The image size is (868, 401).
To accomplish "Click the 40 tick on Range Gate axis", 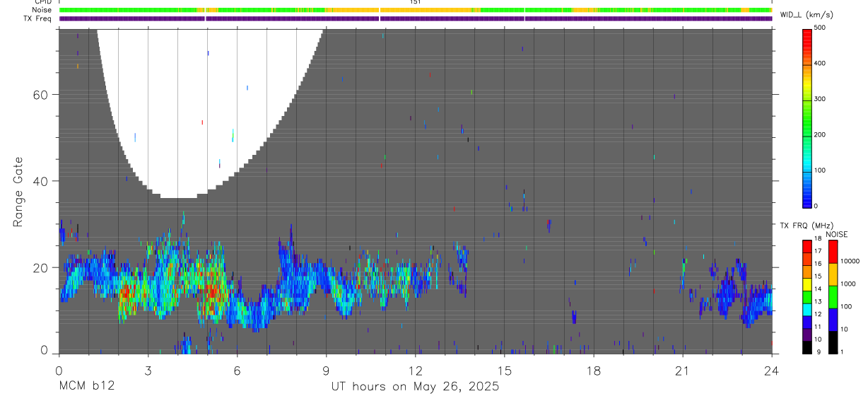I will coord(41,181).
